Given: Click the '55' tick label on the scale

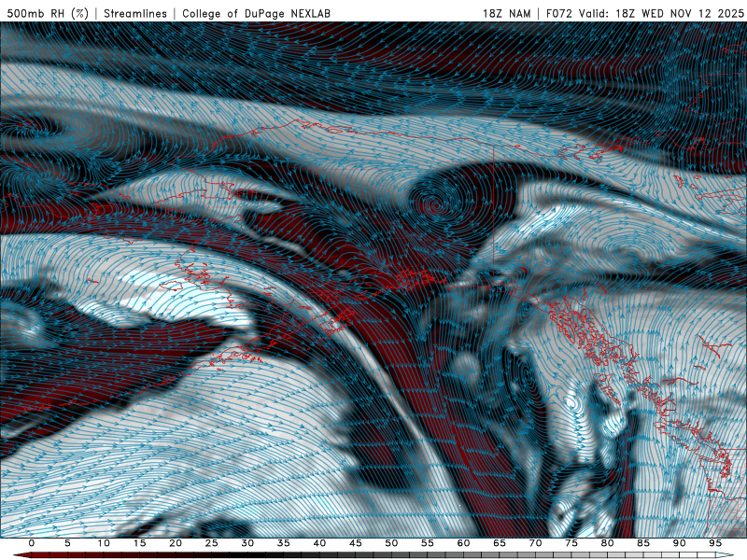Looking at the screenshot, I should (x=428, y=543).
